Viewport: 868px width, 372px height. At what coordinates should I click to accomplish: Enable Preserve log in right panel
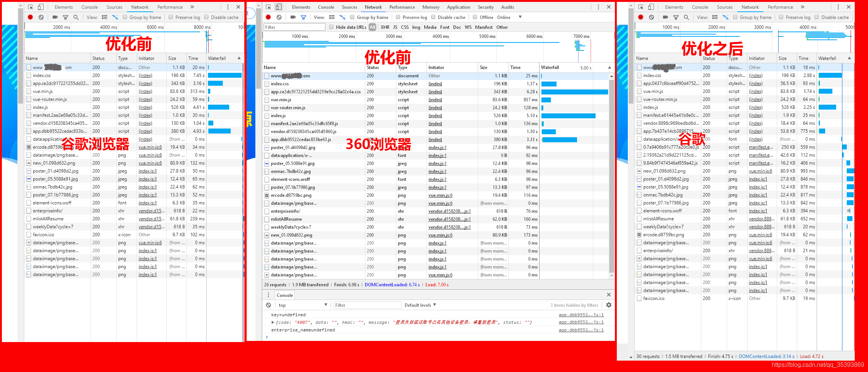point(781,17)
